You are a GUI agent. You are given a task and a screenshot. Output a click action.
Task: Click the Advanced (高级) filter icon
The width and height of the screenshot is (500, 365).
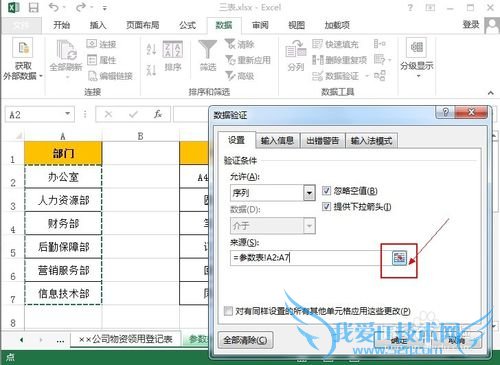pos(230,76)
